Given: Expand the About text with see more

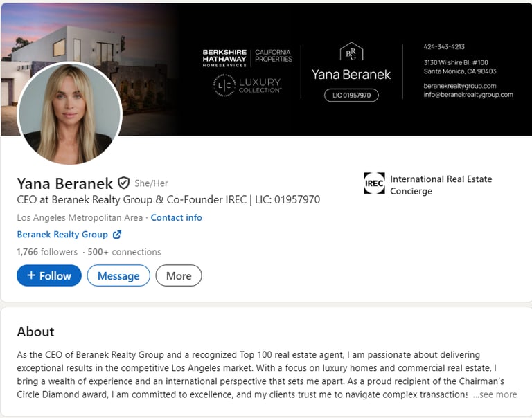Looking at the screenshot, I should (x=495, y=394).
